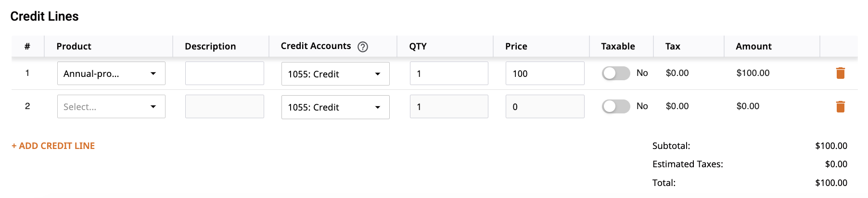Click the Price field showing 100

click(545, 74)
